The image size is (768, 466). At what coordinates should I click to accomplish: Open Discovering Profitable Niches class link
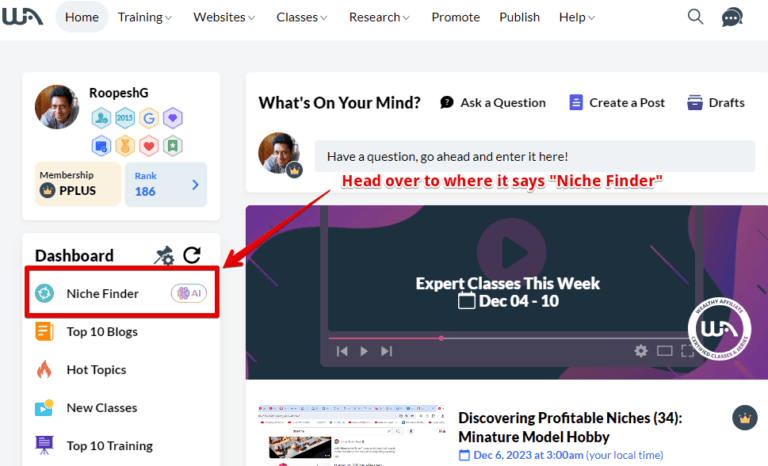pyautogui.click(x=569, y=427)
